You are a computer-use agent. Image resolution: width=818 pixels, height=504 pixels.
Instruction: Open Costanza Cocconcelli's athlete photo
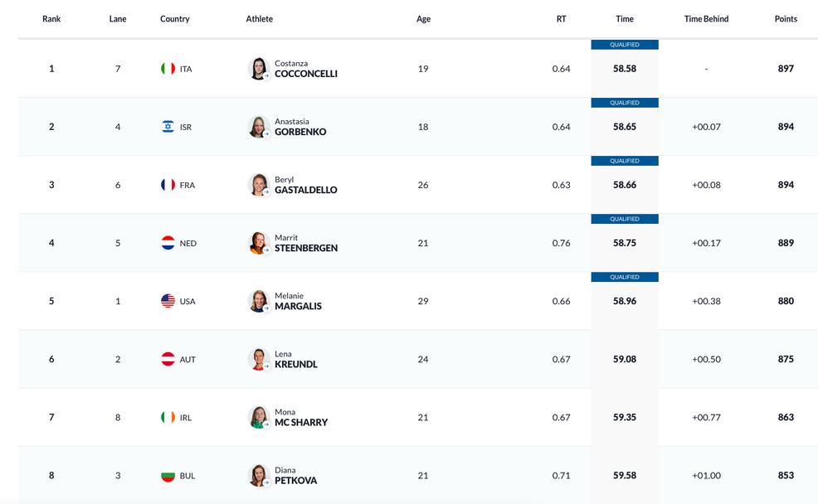point(259,69)
